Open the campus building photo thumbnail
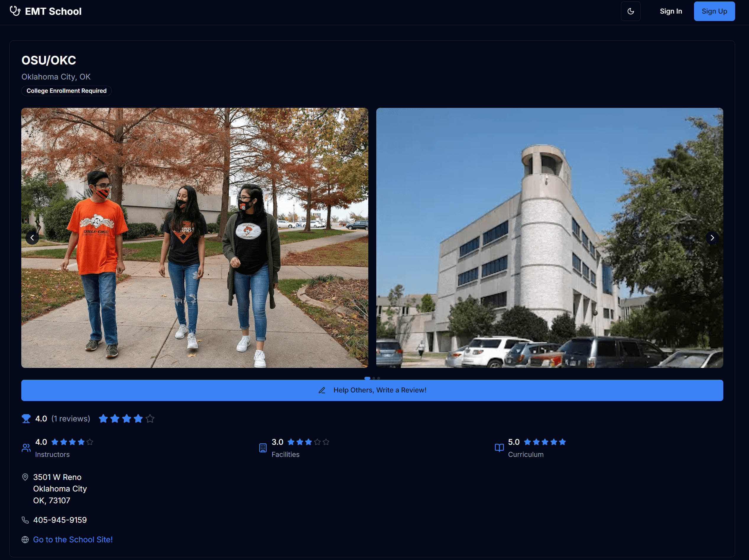This screenshot has width=749, height=560. (x=549, y=237)
